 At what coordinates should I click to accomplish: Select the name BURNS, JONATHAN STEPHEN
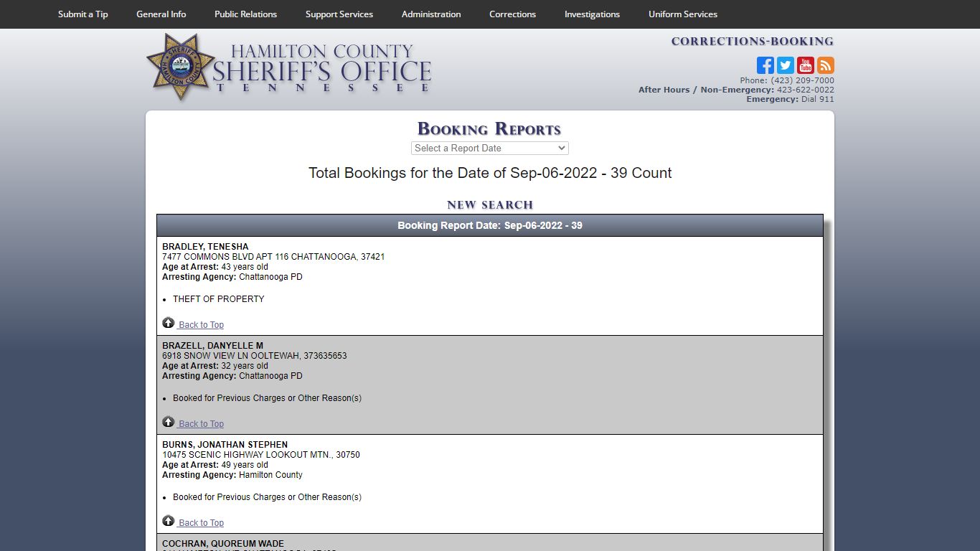[225, 445]
